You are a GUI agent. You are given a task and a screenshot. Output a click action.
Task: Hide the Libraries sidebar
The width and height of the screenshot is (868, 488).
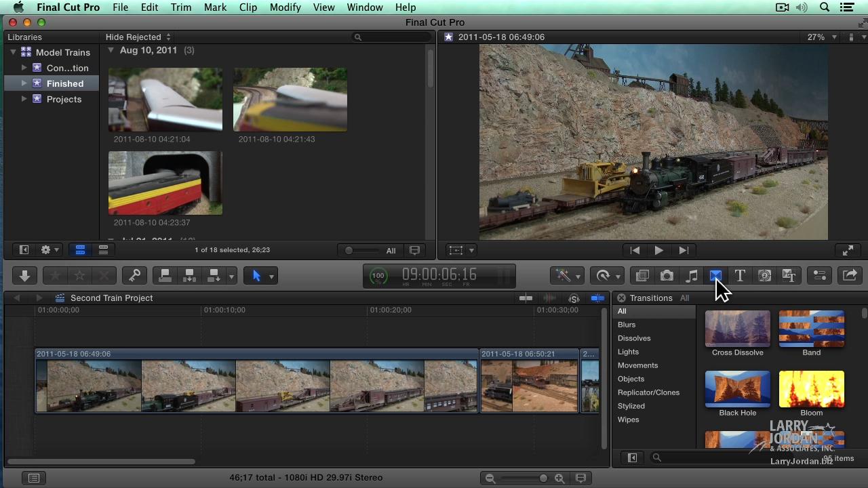24,250
